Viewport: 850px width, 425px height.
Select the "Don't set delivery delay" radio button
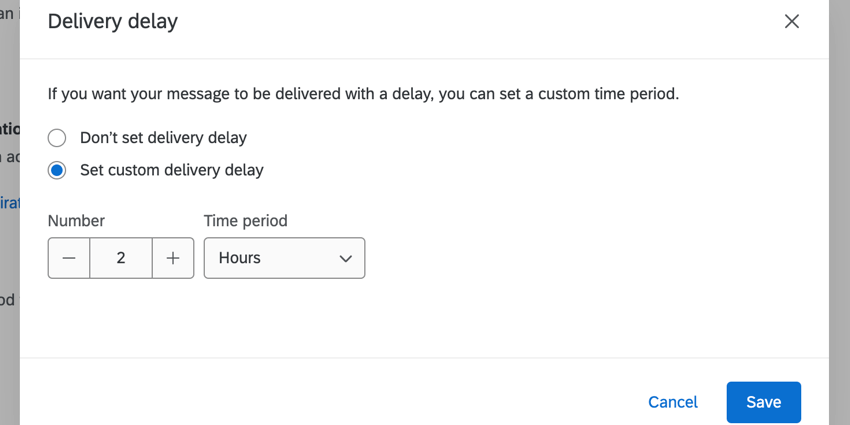point(57,138)
